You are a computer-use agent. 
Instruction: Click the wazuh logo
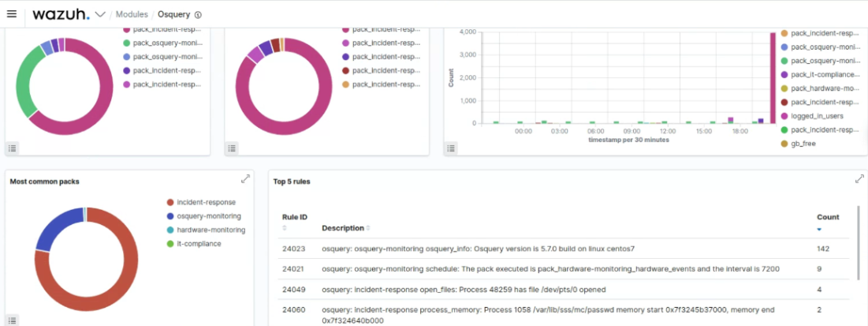(x=61, y=14)
